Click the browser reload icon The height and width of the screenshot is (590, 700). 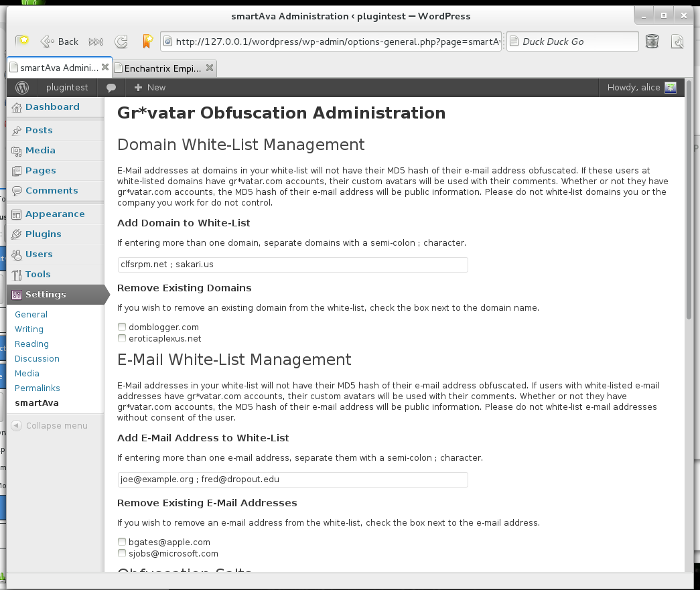pyautogui.click(x=121, y=42)
